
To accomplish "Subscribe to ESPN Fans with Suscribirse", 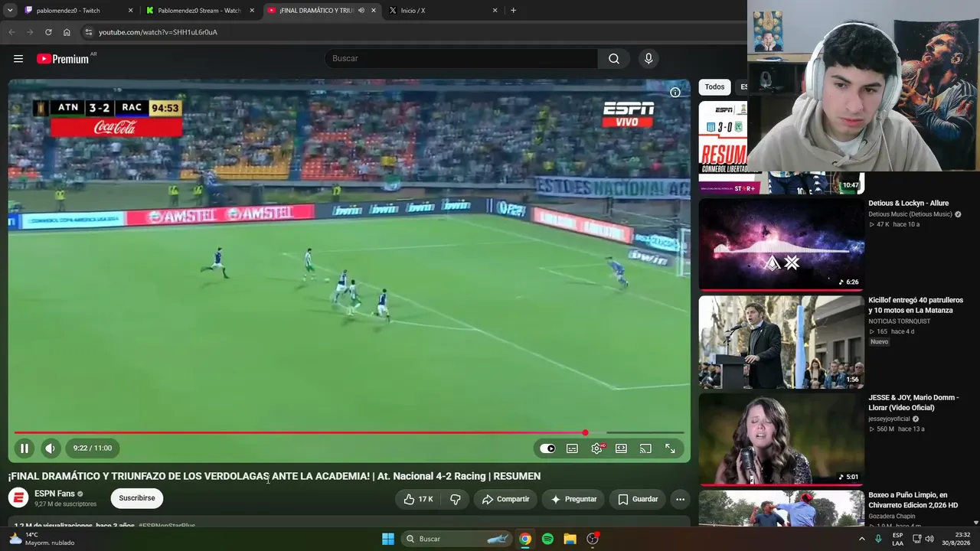I will click(x=137, y=498).
